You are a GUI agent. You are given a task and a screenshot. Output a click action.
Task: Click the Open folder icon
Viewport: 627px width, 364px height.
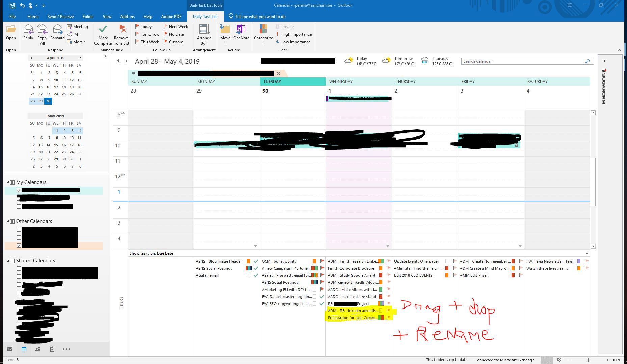(x=11, y=30)
